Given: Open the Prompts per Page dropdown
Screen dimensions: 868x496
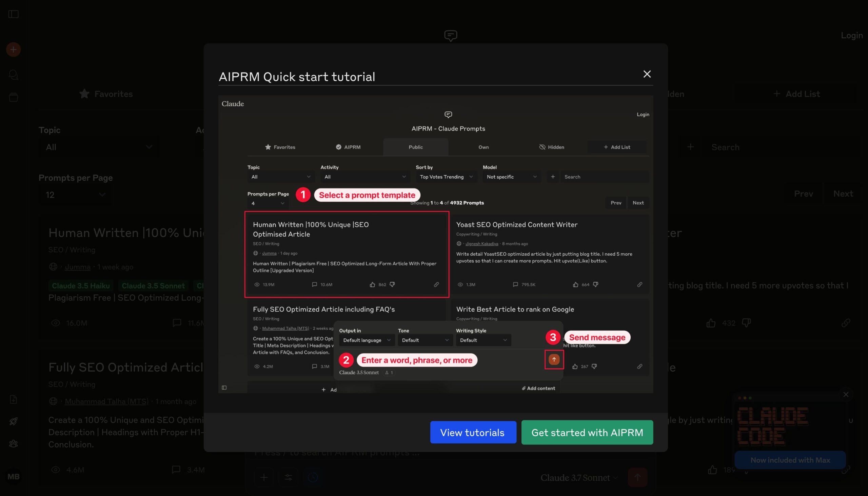Looking at the screenshot, I should (75, 195).
